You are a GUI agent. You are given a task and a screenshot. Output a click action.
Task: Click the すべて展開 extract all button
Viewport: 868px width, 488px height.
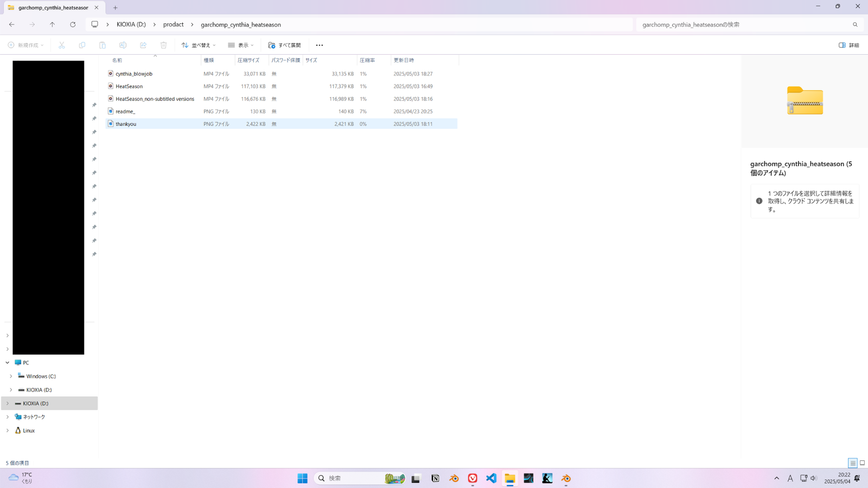(285, 45)
